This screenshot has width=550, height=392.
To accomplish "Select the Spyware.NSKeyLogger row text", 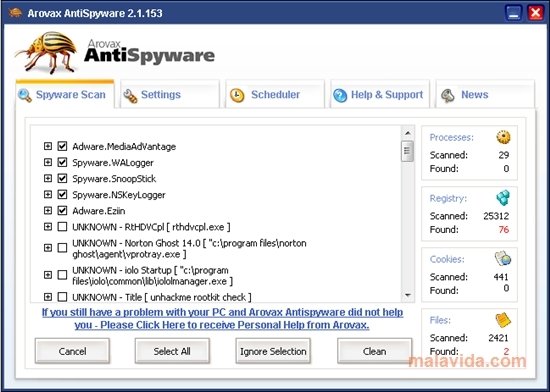I will (119, 195).
